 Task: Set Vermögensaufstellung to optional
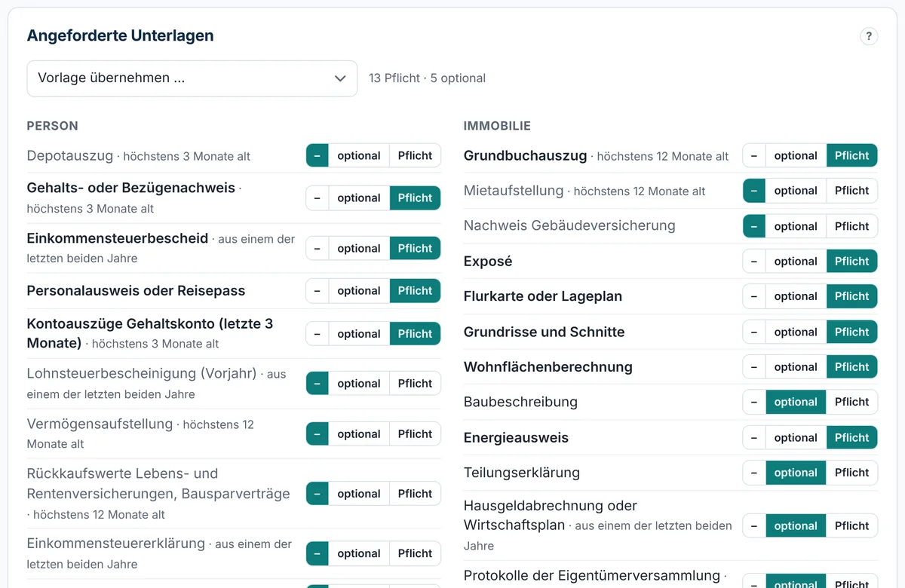click(359, 434)
